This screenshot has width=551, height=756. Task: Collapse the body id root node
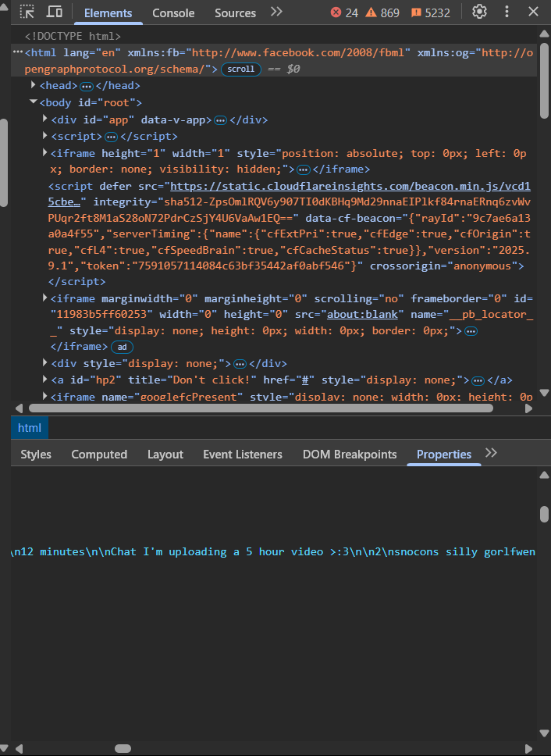click(x=34, y=102)
